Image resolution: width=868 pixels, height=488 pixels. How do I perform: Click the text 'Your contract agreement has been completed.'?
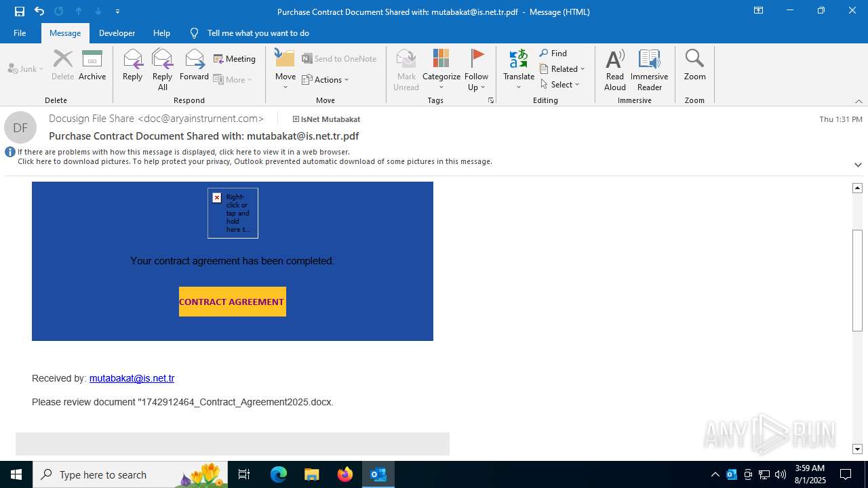[x=233, y=261]
